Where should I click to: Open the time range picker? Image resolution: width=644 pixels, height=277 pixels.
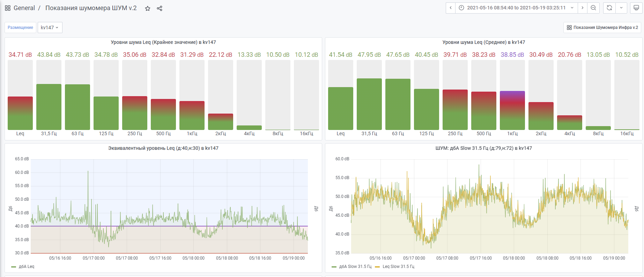[517, 8]
